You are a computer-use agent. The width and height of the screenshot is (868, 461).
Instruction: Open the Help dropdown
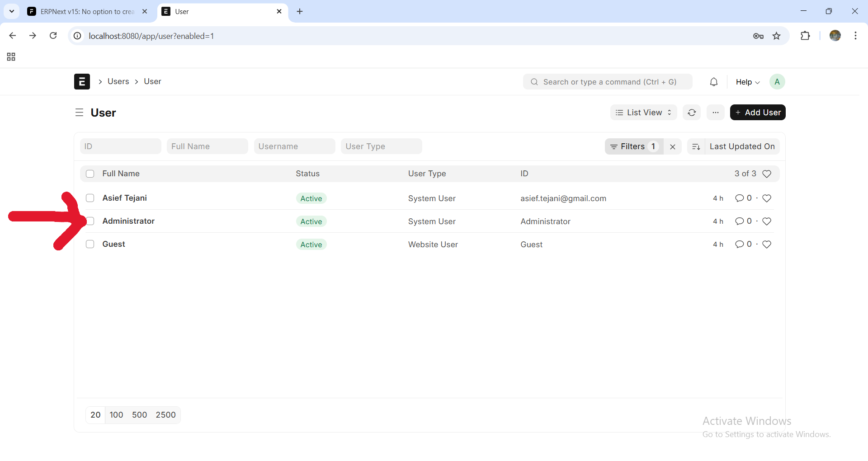pos(747,82)
